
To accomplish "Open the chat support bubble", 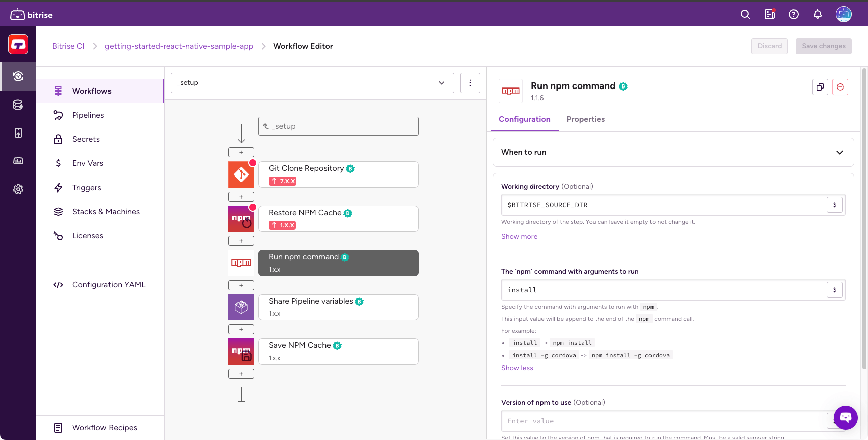I will (846, 417).
